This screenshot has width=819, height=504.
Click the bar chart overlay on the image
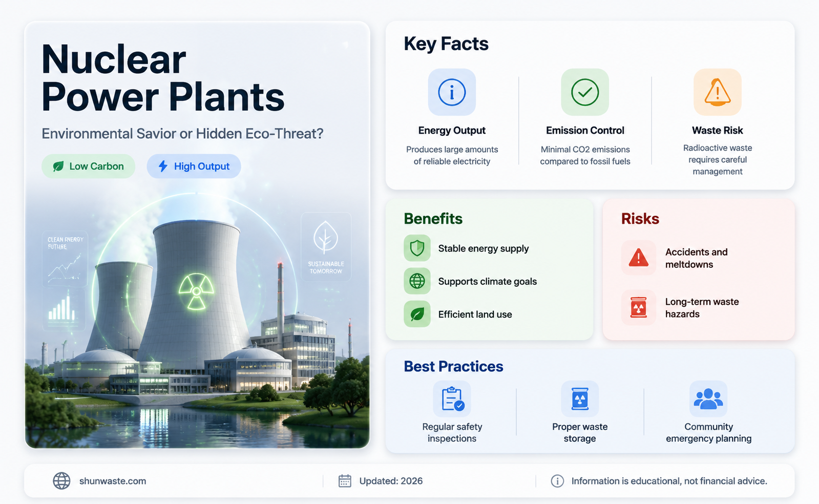pyautogui.click(x=63, y=308)
